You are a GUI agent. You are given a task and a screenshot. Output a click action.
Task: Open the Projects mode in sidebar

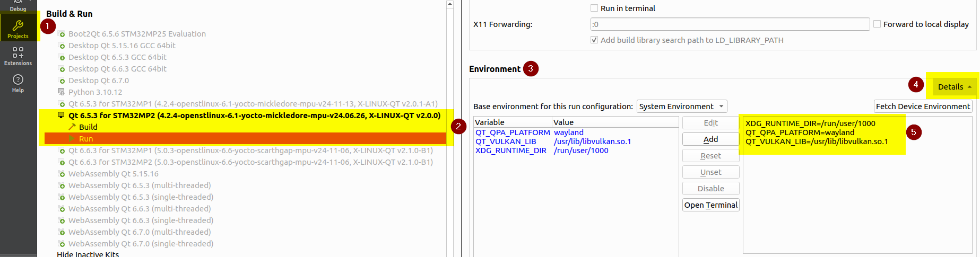pos(18,29)
